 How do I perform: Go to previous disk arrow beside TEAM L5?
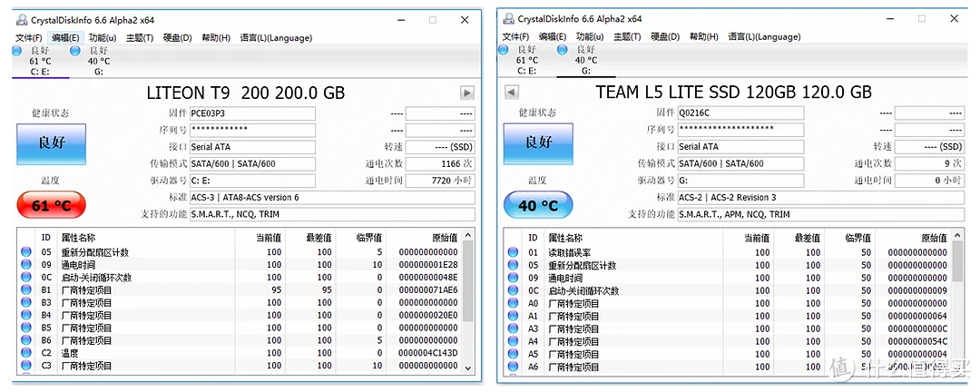511,93
